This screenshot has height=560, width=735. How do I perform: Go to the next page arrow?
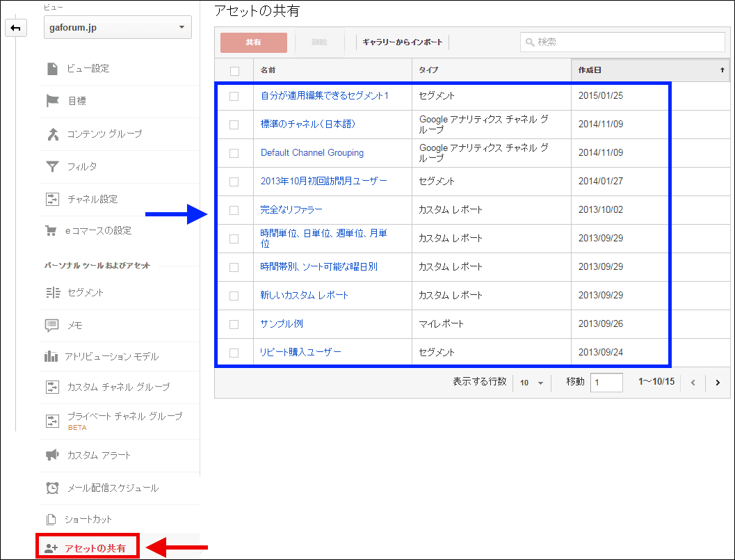pos(717,383)
